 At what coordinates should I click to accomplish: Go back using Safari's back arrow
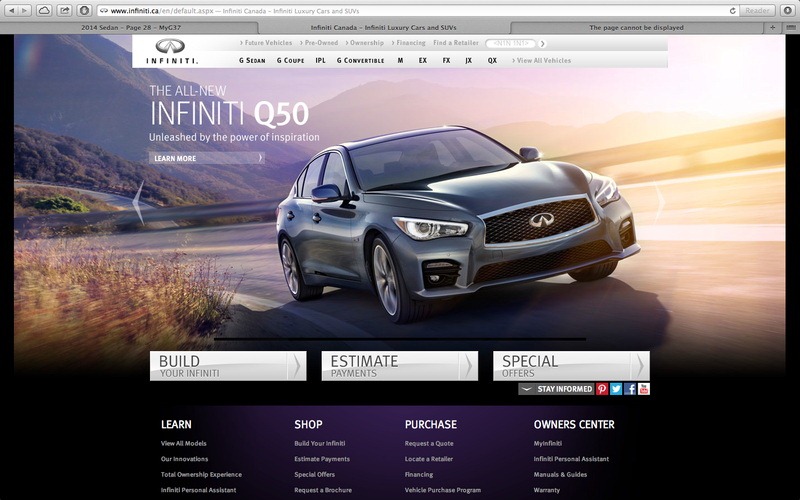[x=11, y=10]
